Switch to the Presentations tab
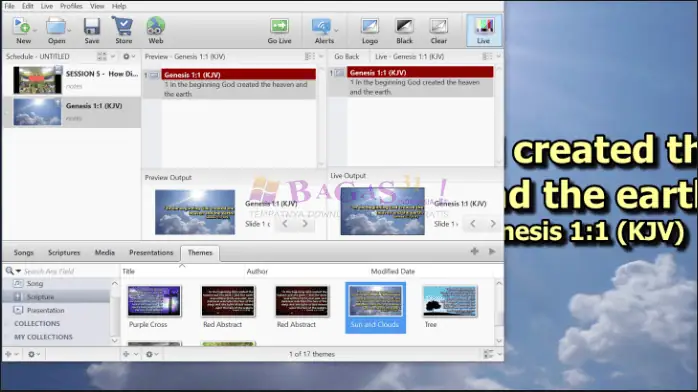 pos(151,253)
